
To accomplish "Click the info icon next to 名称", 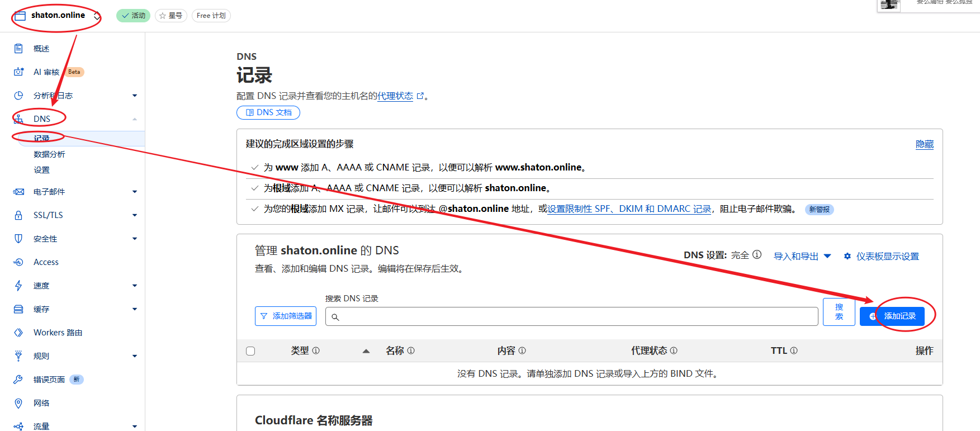I will (x=411, y=351).
